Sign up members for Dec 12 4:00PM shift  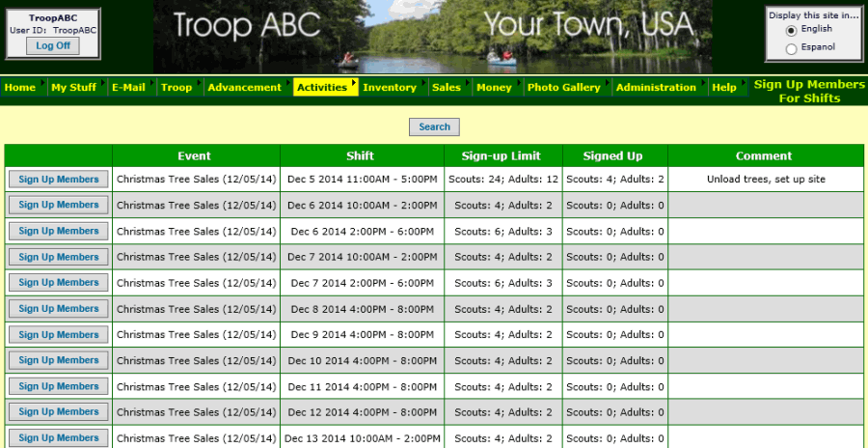(x=59, y=411)
